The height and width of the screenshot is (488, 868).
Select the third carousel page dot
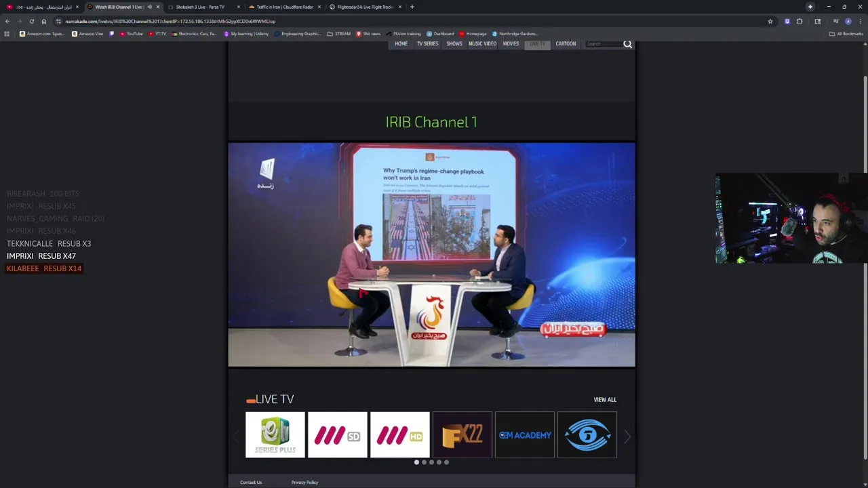431,462
